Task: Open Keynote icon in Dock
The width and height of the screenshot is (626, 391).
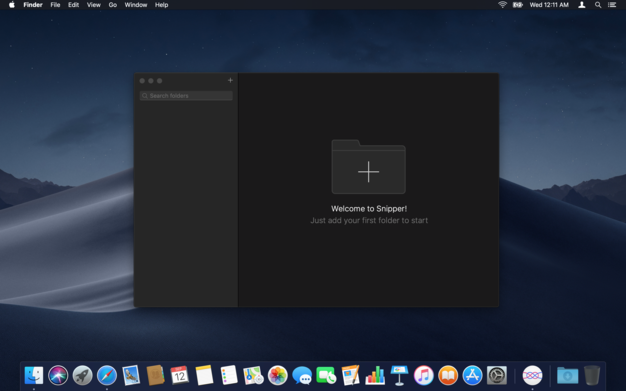Action: [x=399, y=375]
